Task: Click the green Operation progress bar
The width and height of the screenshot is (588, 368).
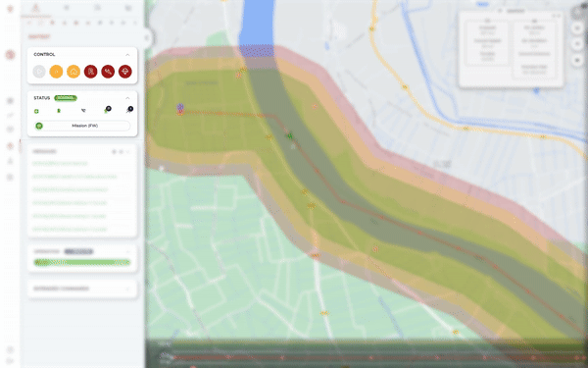Action: pos(82,262)
